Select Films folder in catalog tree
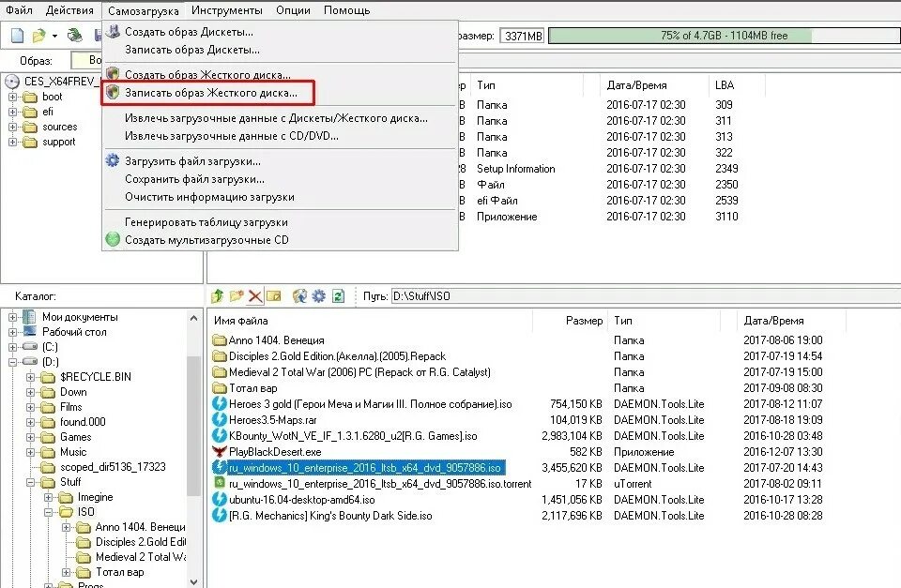901x588 pixels. point(70,407)
